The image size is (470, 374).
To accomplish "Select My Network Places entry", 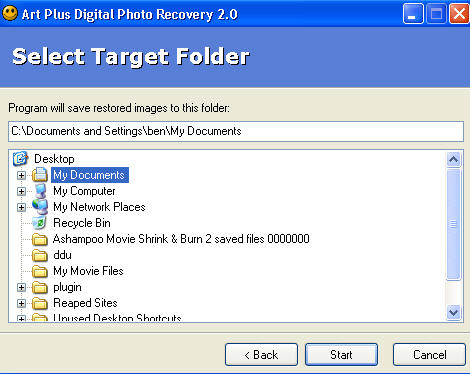I will 99,207.
